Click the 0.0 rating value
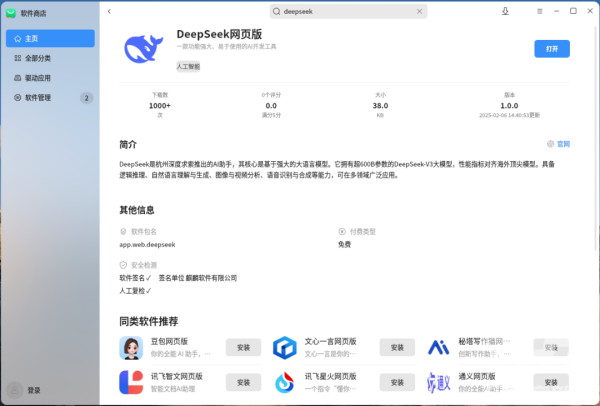The height and width of the screenshot is (406, 600). click(271, 106)
